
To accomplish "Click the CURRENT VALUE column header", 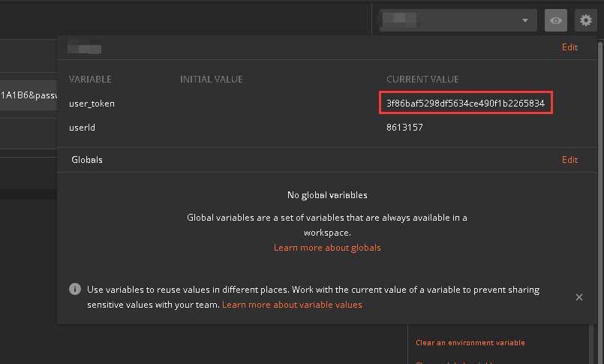I will 422,80.
